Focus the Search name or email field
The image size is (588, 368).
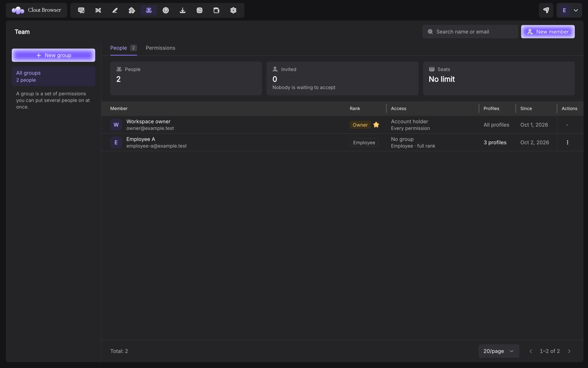[470, 32]
